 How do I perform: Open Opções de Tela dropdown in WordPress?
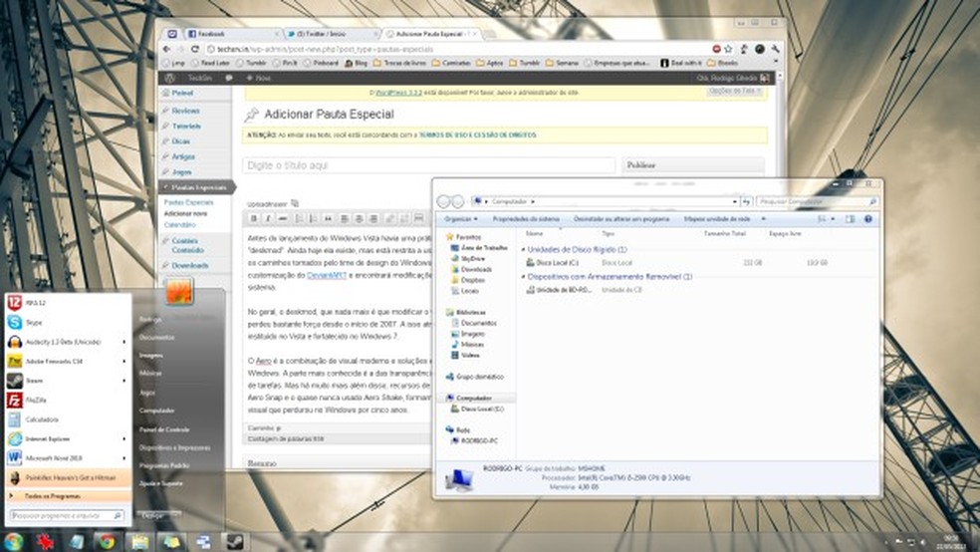pyautogui.click(x=735, y=92)
